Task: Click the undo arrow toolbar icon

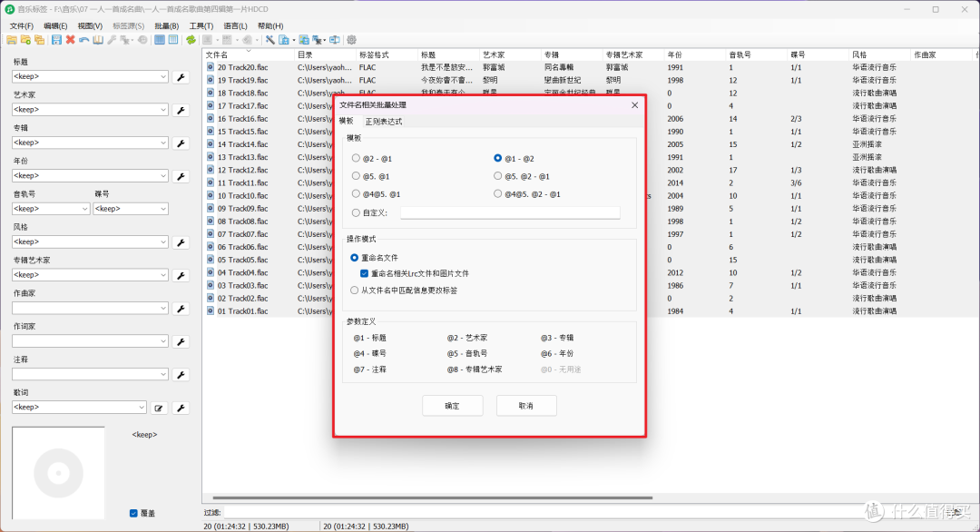Action: point(83,40)
